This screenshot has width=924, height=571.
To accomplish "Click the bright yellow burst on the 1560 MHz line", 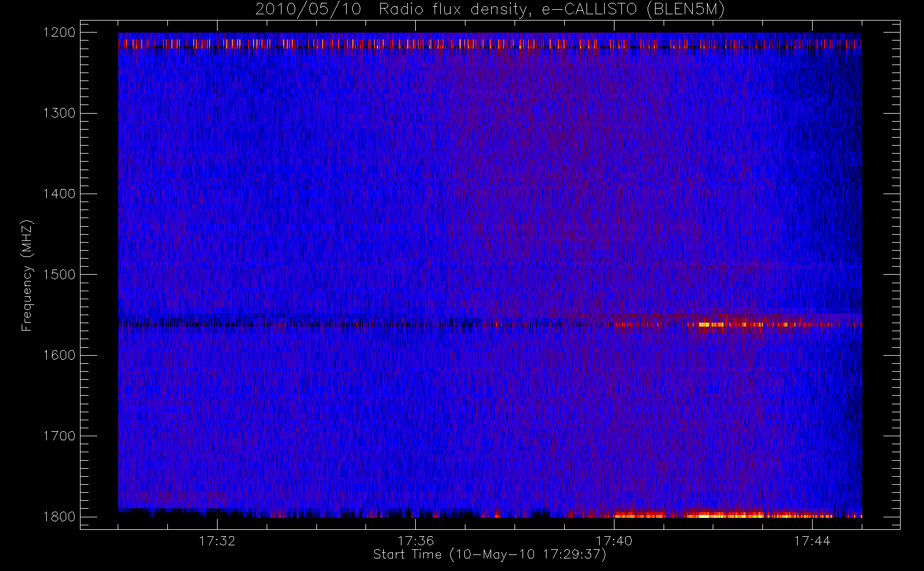I will click(711, 324).
